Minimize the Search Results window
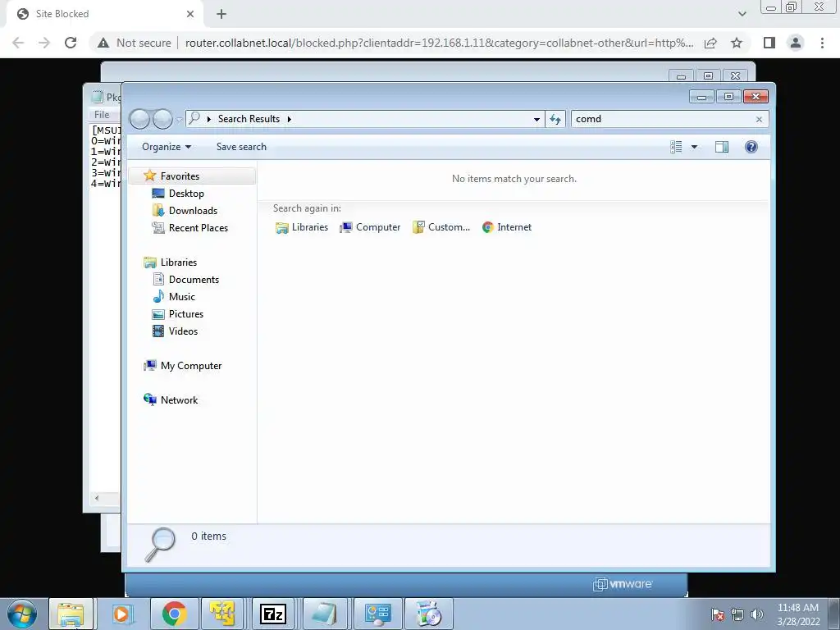The image size is (840, 630). [701, 97]
